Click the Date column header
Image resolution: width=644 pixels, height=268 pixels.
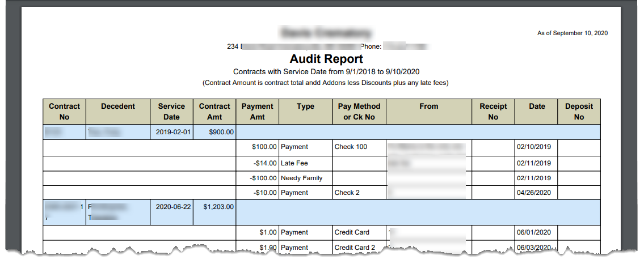point(536,112)
